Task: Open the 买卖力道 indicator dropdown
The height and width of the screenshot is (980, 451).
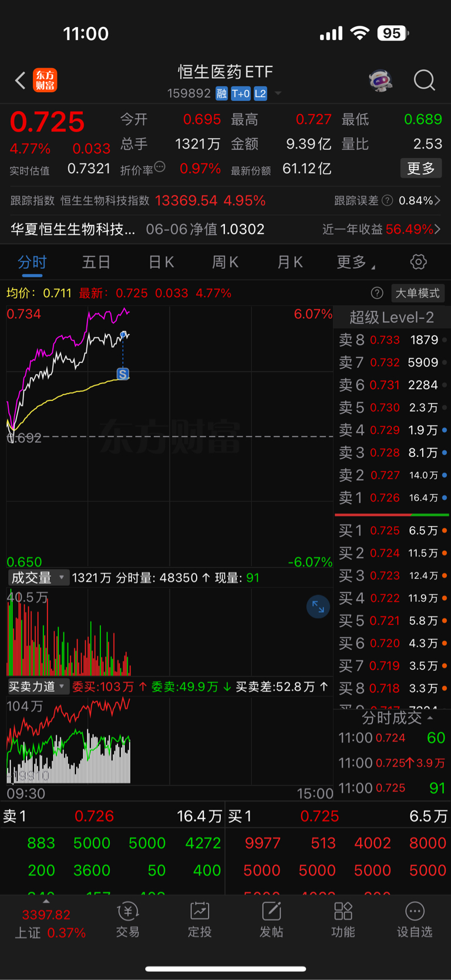Action: (38, 686)
